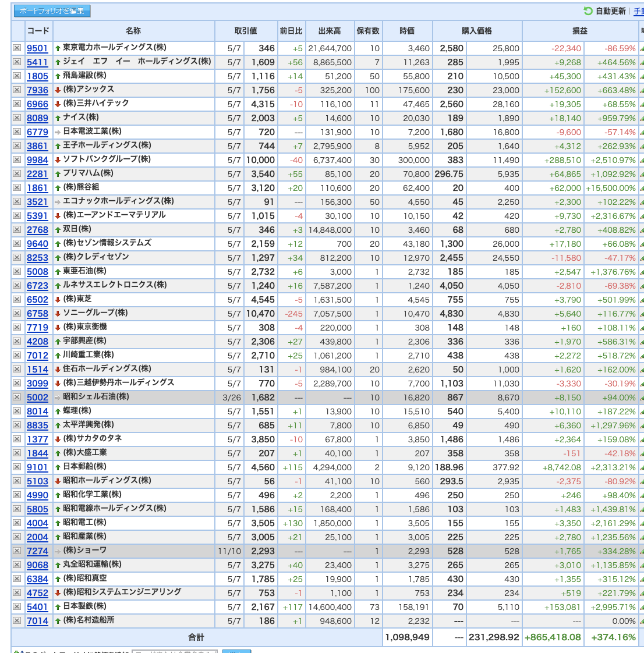Viewport: 644px width, 653px height.
Task: Delete 6723 ルネサス row x icon
Action: tap(17, 285)
